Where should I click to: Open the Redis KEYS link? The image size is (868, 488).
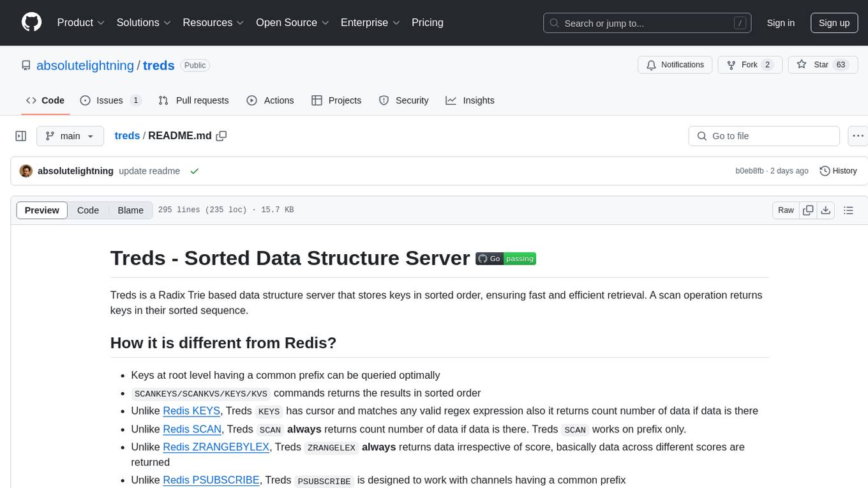coord(191,411)
